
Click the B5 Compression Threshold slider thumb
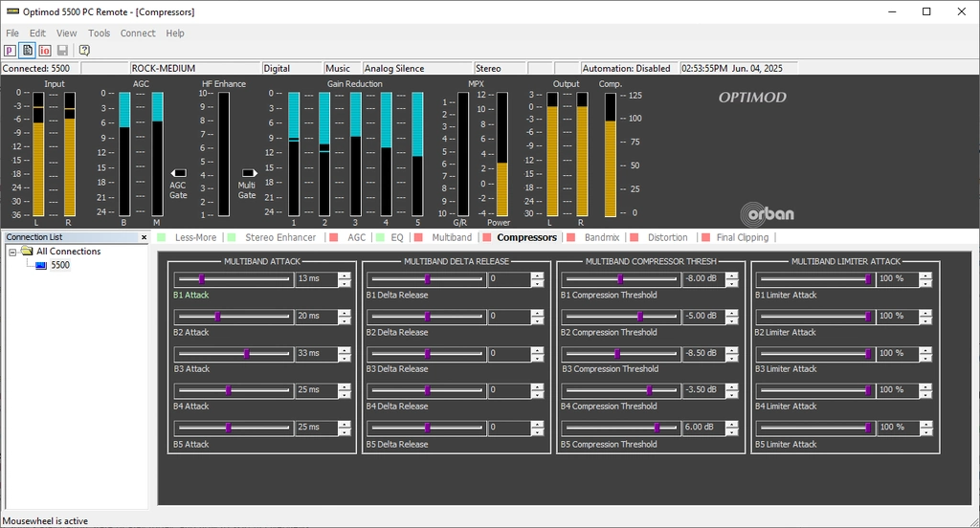pos(657,428)
